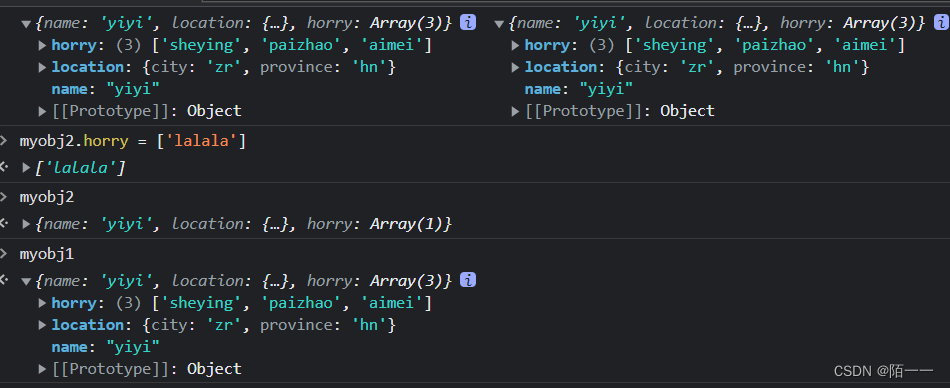Screen dimensions: 950x388
Task: Collapse the myobj1 result object
Action: (26, 281)
